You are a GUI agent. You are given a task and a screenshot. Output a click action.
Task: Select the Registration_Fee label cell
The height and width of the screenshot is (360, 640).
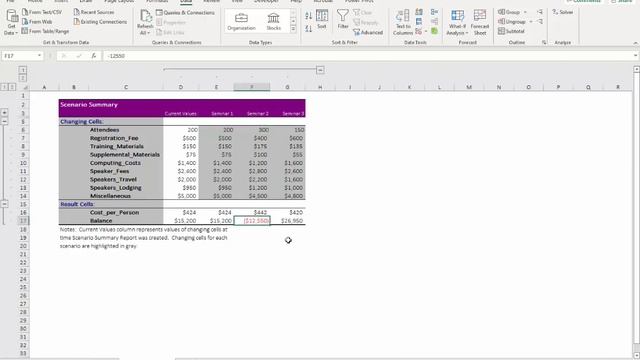[114, 138]
